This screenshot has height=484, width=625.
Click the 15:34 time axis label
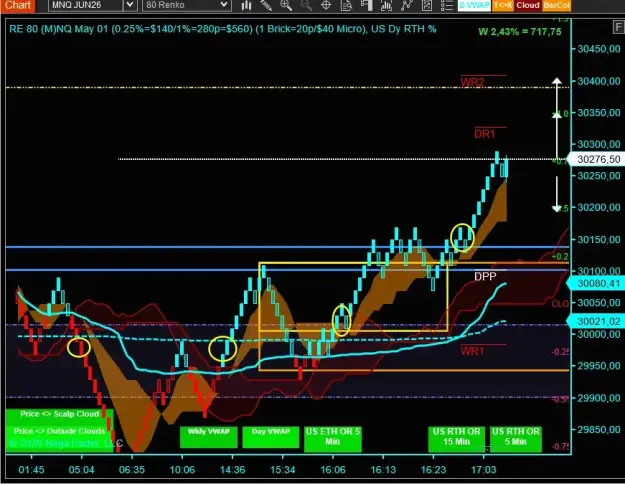click(x=283, y=470)
